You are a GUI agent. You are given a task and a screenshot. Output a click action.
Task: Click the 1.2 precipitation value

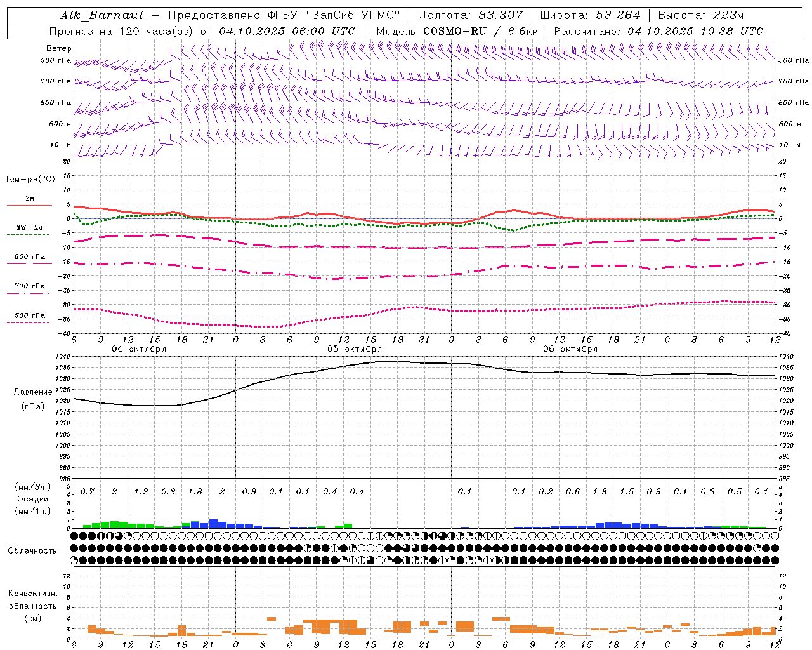point(141,492)
